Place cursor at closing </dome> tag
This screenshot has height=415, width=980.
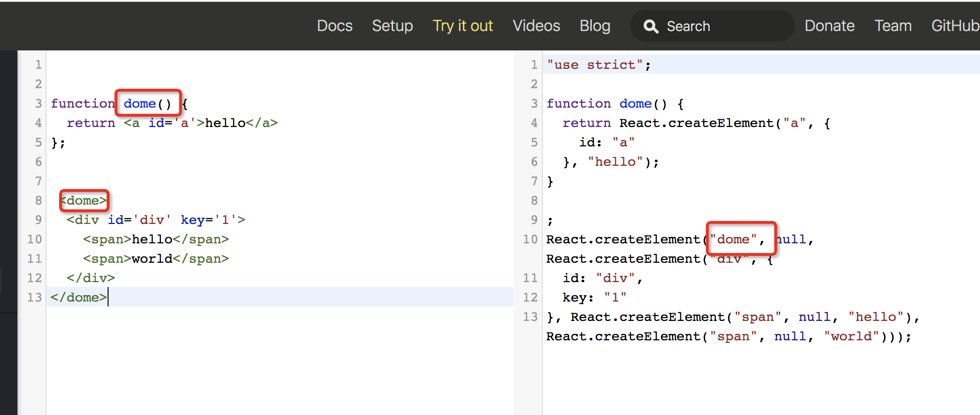click(79, 297)
